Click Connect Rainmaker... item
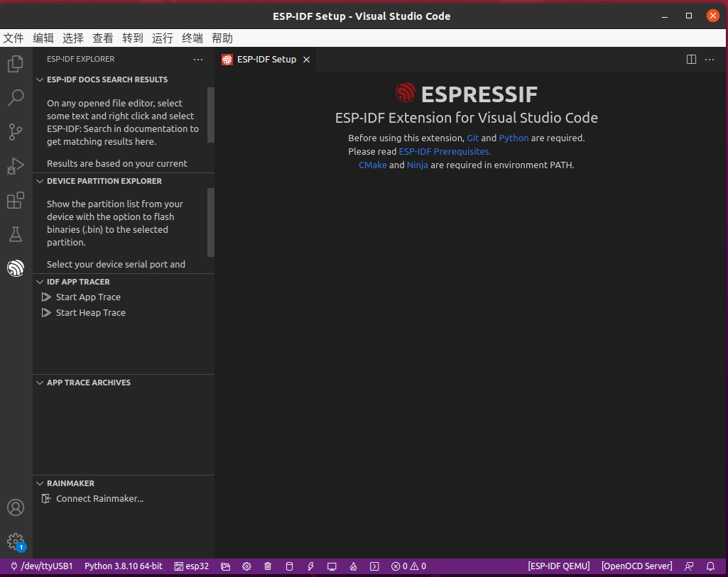The width and height of the screenshot is (728, 577). pyautogui.click(x=124, y=499)
